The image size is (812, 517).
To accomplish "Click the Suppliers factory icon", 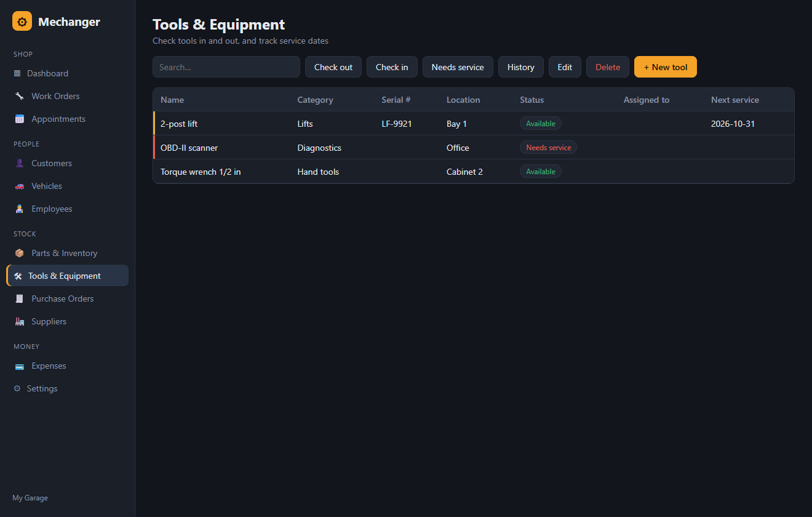I will pos(19,321).
